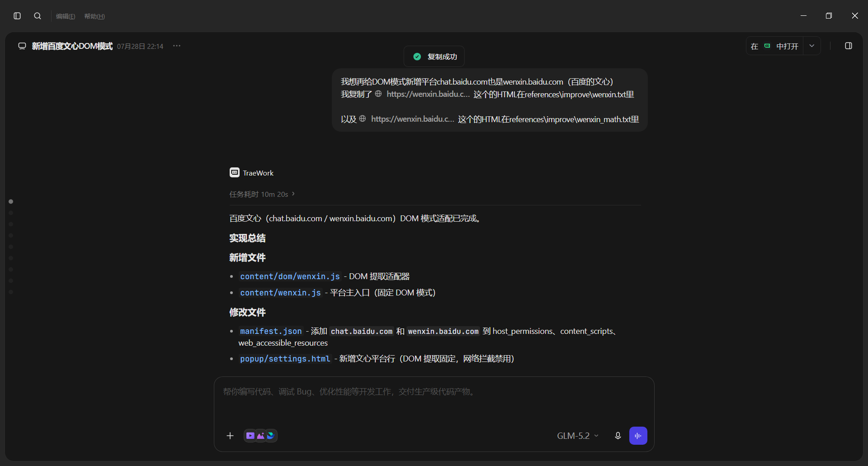Click the image landscape skill icon

click(x=260, y=436)
